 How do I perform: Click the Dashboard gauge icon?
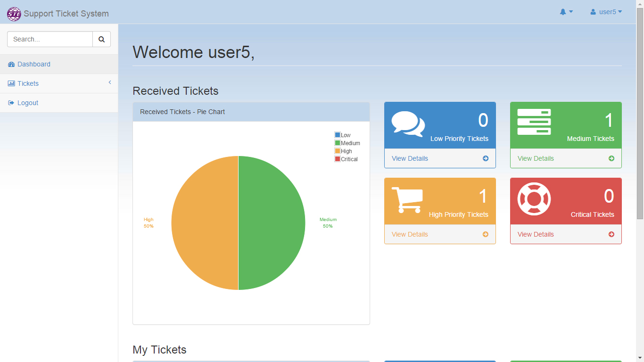(x=11, y=64)
